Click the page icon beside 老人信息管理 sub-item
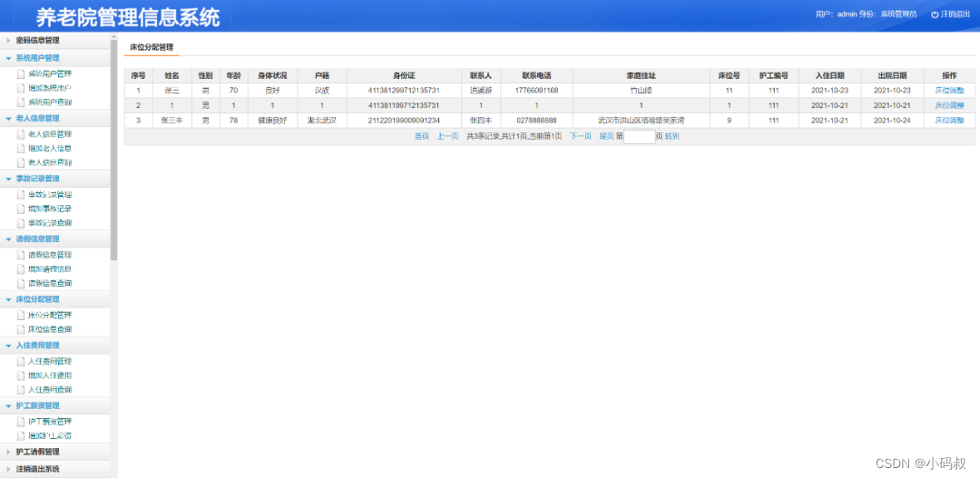 coord(21,134)
